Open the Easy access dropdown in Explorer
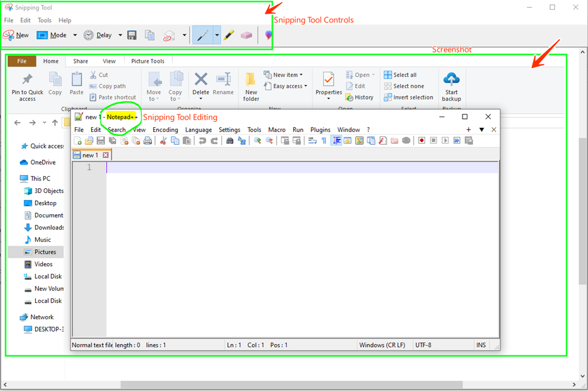588x391 pixels. point(285,86)
